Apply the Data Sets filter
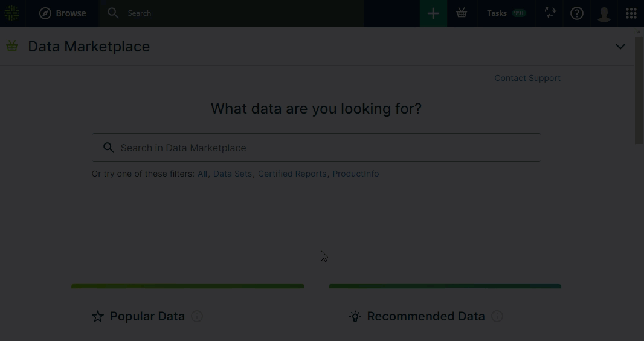This screenshot has height=341, width=644. [x=233, y=174]
